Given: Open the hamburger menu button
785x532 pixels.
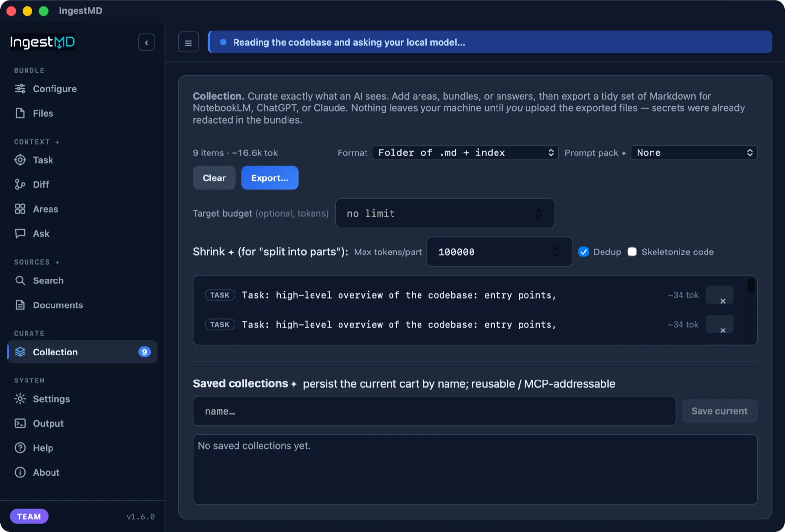Looking at the screenshot, I should [x=188, y=43].
